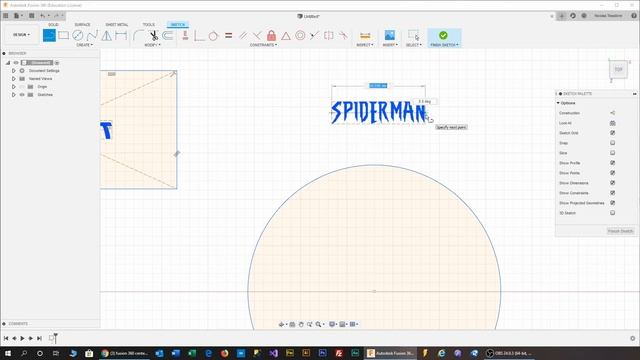Open the Select dropdown menu
The height and width of the screenshot is (360, 640).
point(413,45)
